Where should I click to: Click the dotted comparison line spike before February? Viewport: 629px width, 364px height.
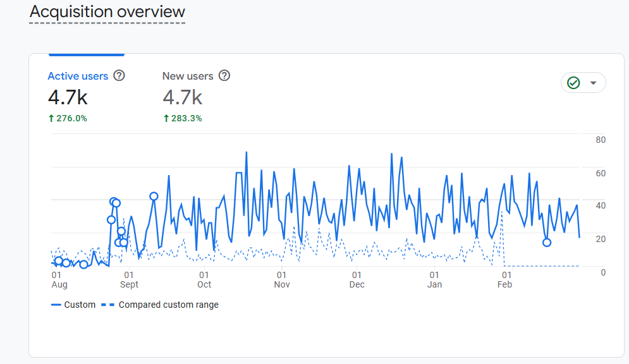(501, 212)
